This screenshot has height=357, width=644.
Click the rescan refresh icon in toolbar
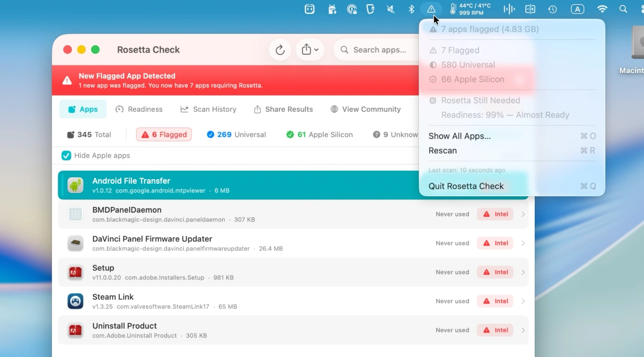click(x=280, y=50)
